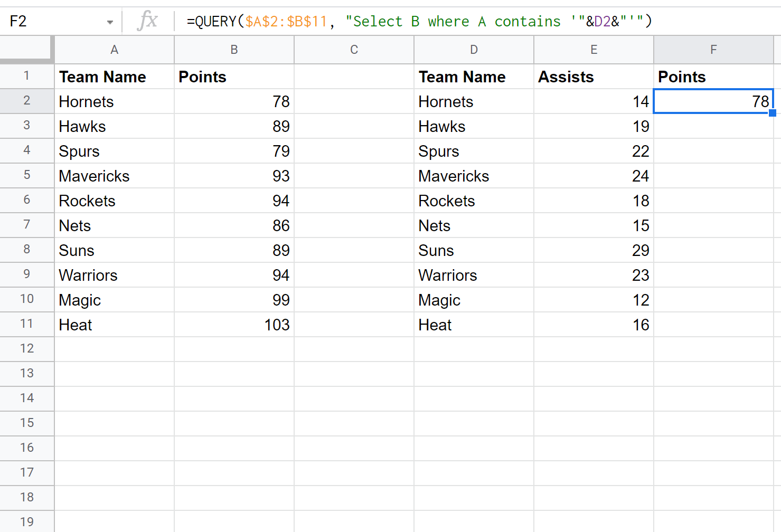Select the cell with 103 points
This screenshot has width=781, height=532.
pyautogui.click(x=234, y=325)
